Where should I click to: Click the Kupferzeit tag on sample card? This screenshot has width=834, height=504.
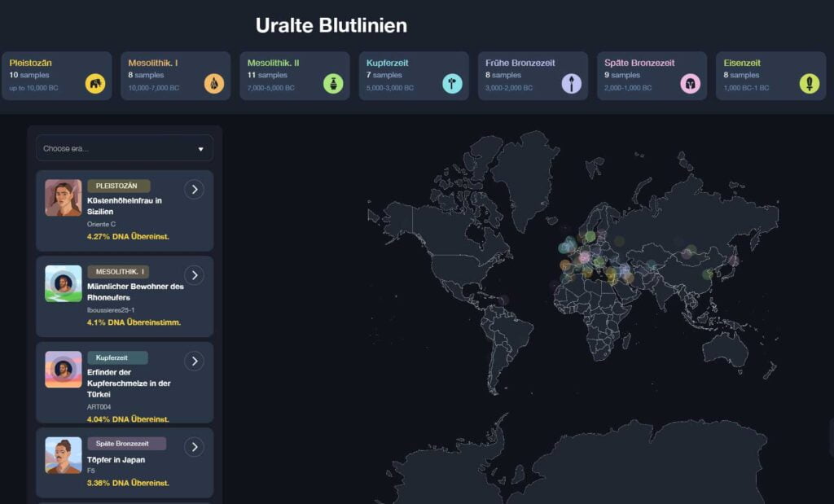point(117,357)
